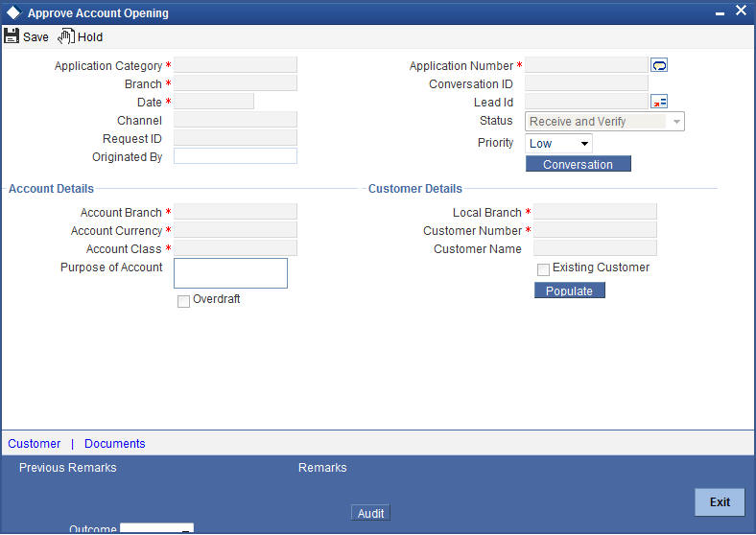Click the Hold label in toolbar

coord(90,37)
